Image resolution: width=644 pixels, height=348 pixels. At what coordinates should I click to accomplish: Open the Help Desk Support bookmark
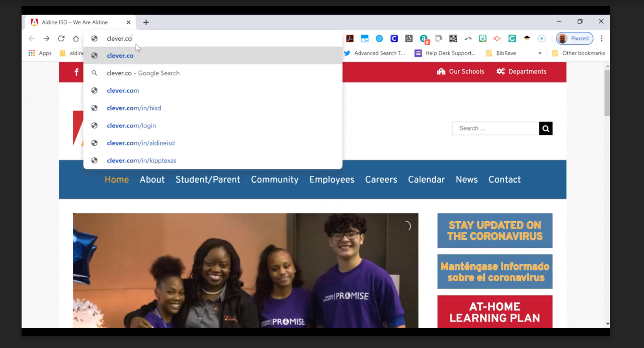coord(445,53)
